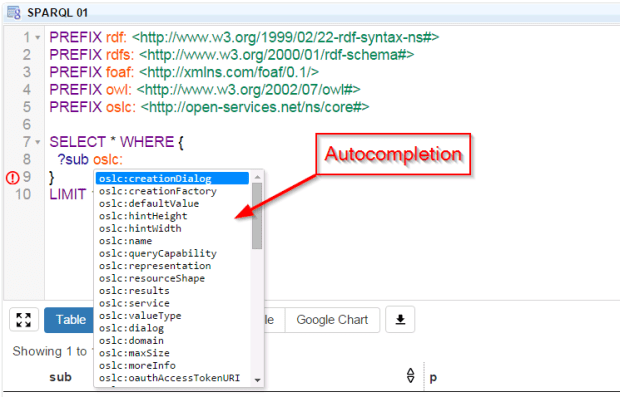Switch to the Table results tab

70,319
